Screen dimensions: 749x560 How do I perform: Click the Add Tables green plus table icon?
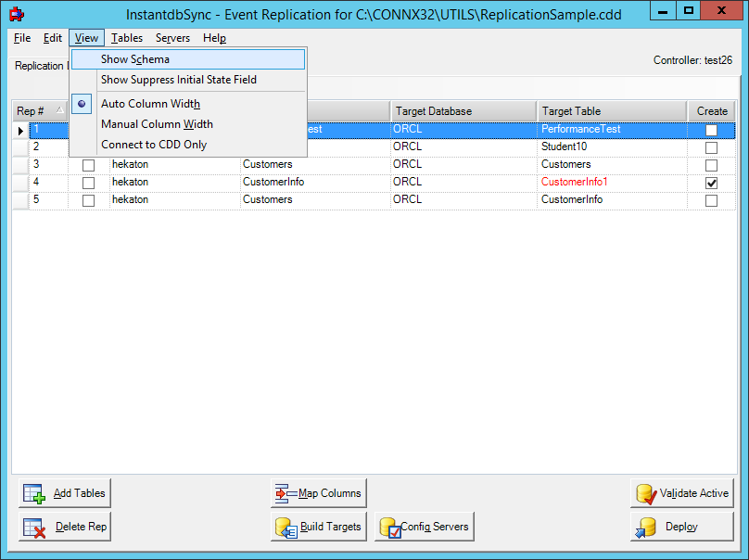click(33, 492)
